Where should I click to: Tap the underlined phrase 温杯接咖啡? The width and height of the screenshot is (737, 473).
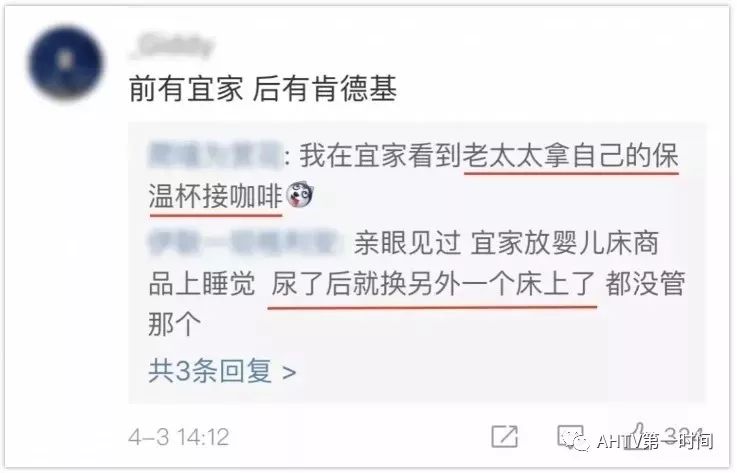tap(215, 196)
